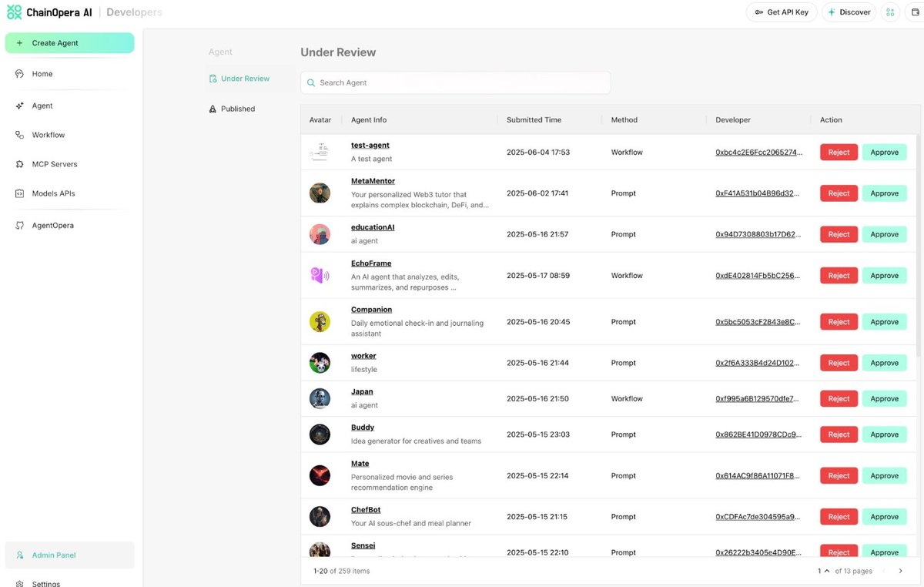This screenshot has width=924, height=587.
Task: Open the test-agent avatar image
Action: [x=320, y=152]
